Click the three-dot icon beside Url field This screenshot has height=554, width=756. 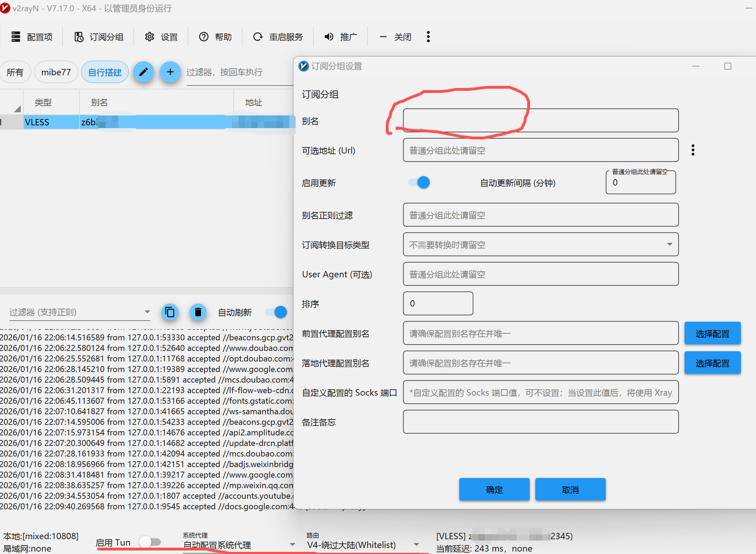693,150
